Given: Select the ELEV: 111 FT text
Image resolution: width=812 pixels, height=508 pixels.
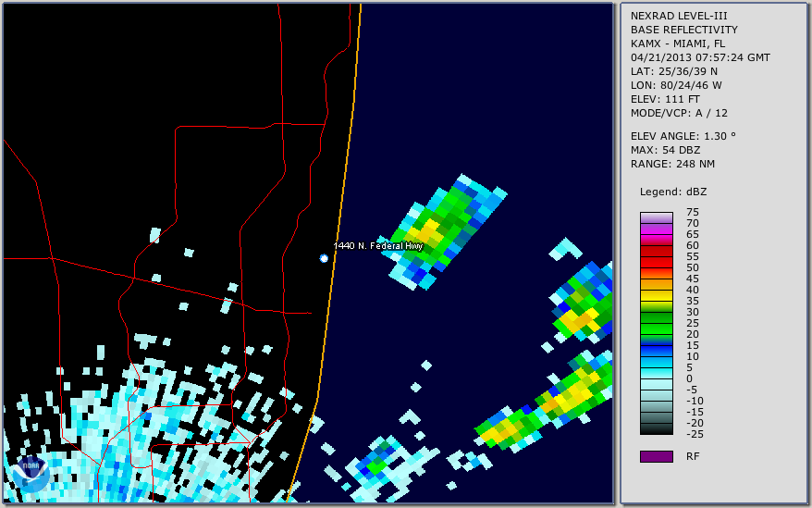Looking at the screenshot, I should [x=665, y=99].
